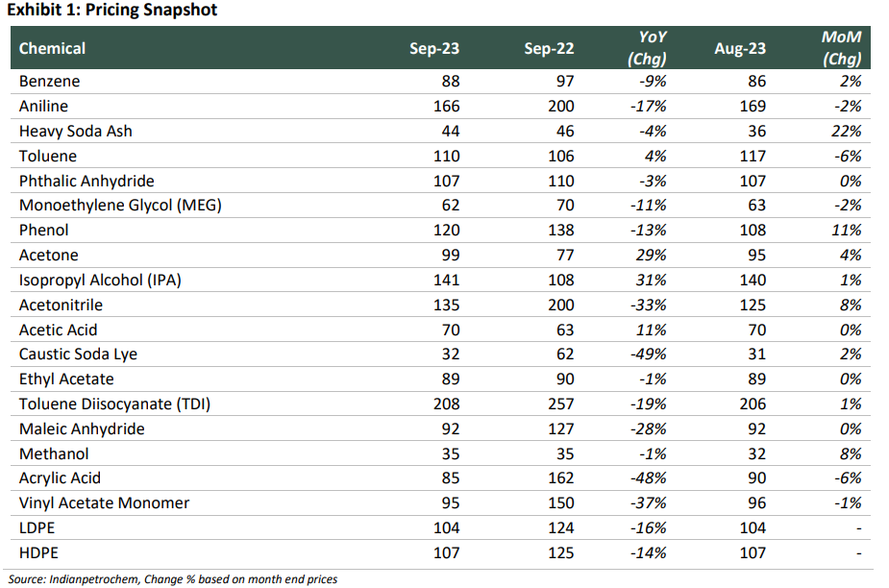Click the Acetonitrile row label
The image size is (889, 588).
[x=61, y=305]
